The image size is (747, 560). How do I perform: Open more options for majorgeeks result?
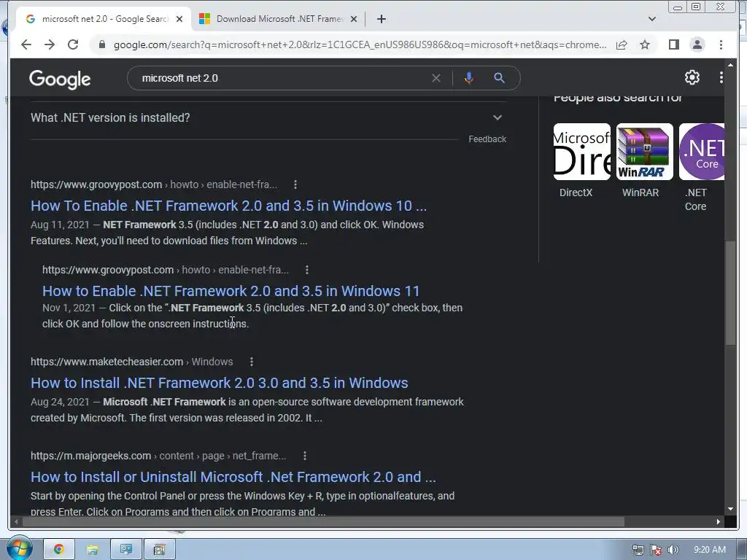305,456
